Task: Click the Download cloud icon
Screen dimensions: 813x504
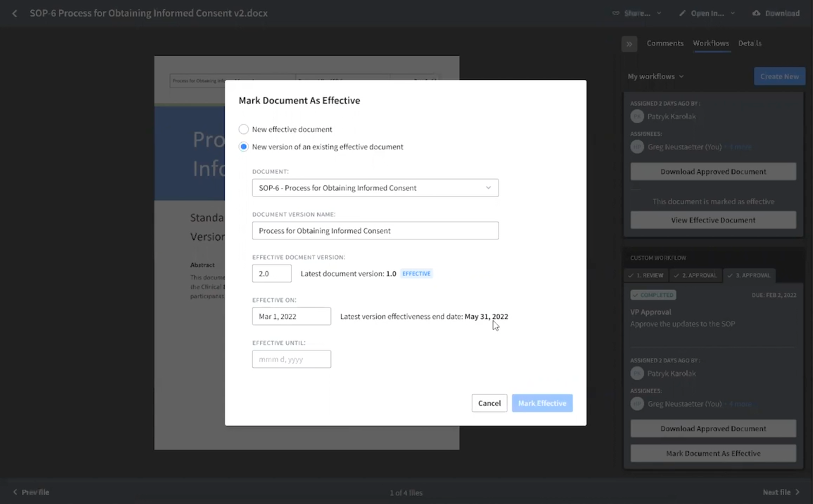Action: (x=756, y=13)
